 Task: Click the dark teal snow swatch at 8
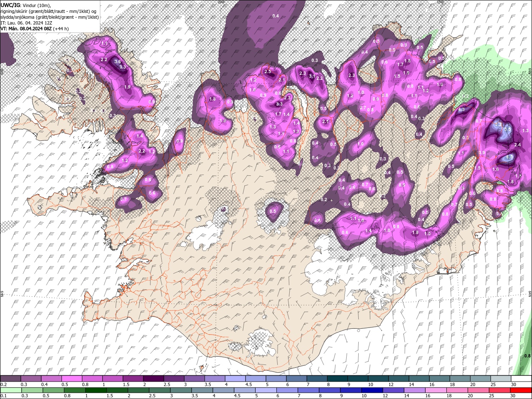point(337,379)
